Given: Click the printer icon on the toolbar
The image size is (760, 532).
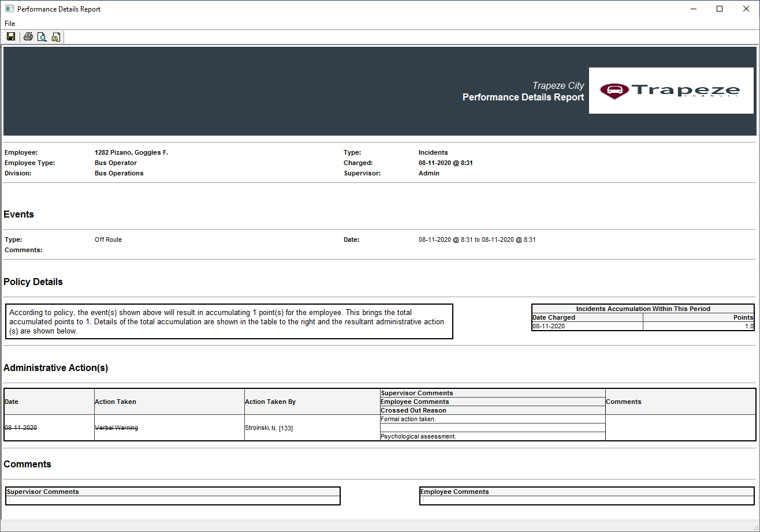Looking at the screenshot, I should point(27,36).
